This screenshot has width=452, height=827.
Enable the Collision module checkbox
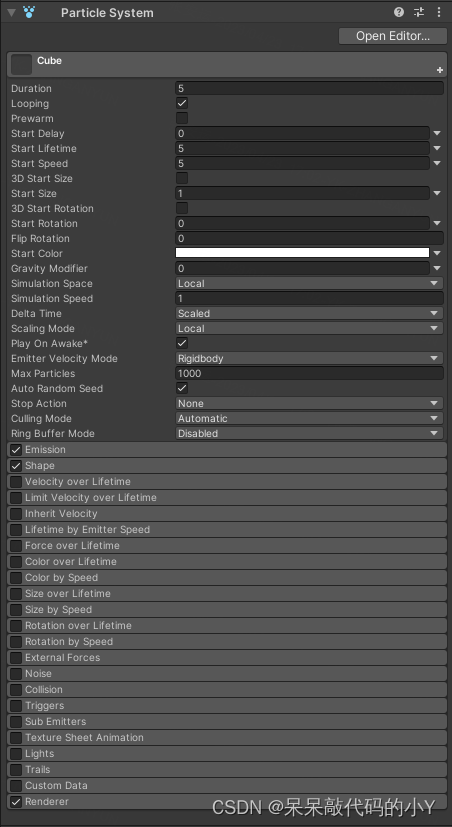click(16, 690)
